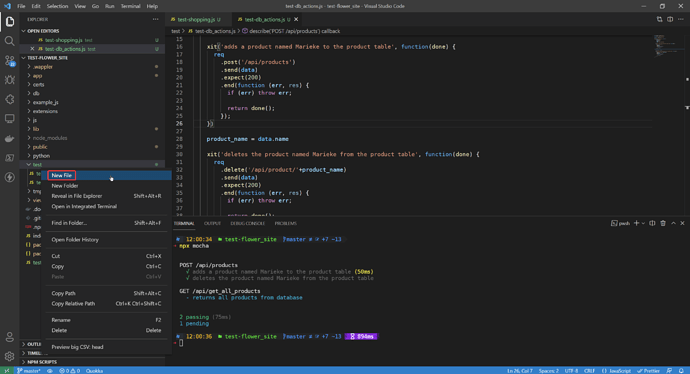Split the terminal panel
This screenshot has height=374, width=690.
[x=652, y=223]
